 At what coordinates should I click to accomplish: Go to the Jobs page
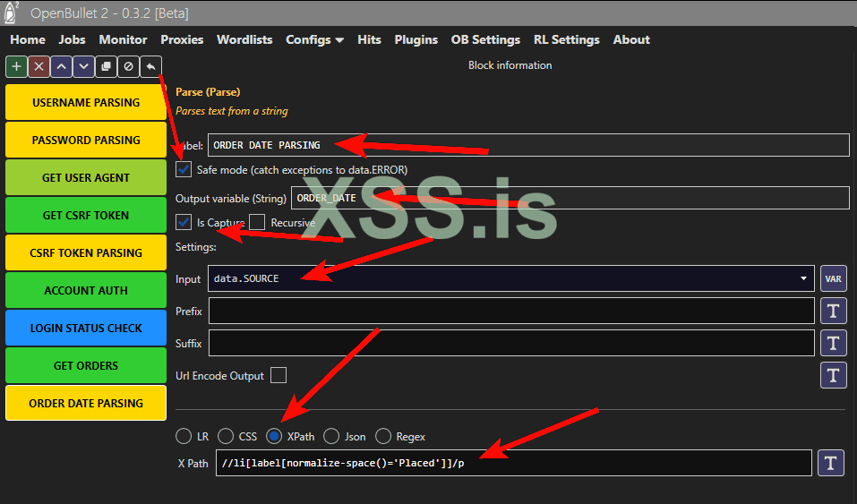(x=73, y=40)
